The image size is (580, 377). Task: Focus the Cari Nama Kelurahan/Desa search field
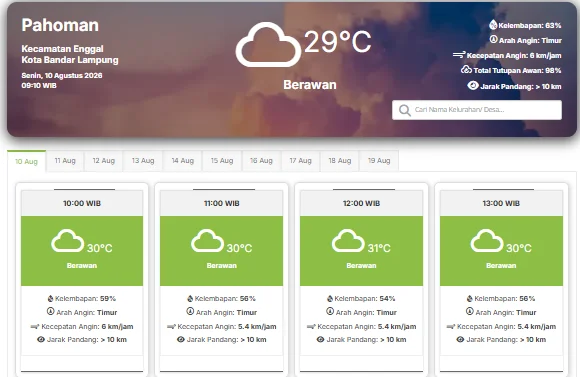(x=477, y=110)
